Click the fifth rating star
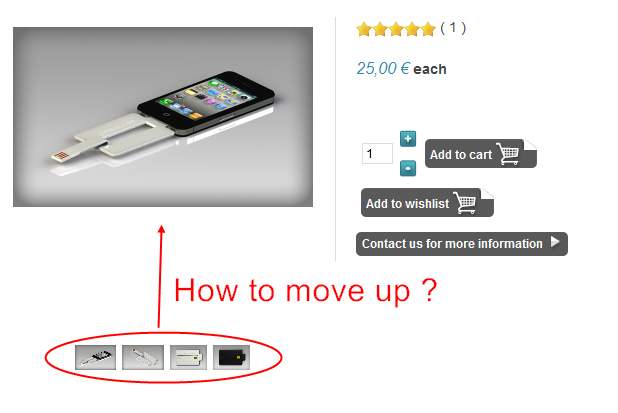618x413 pixels. 428,29
